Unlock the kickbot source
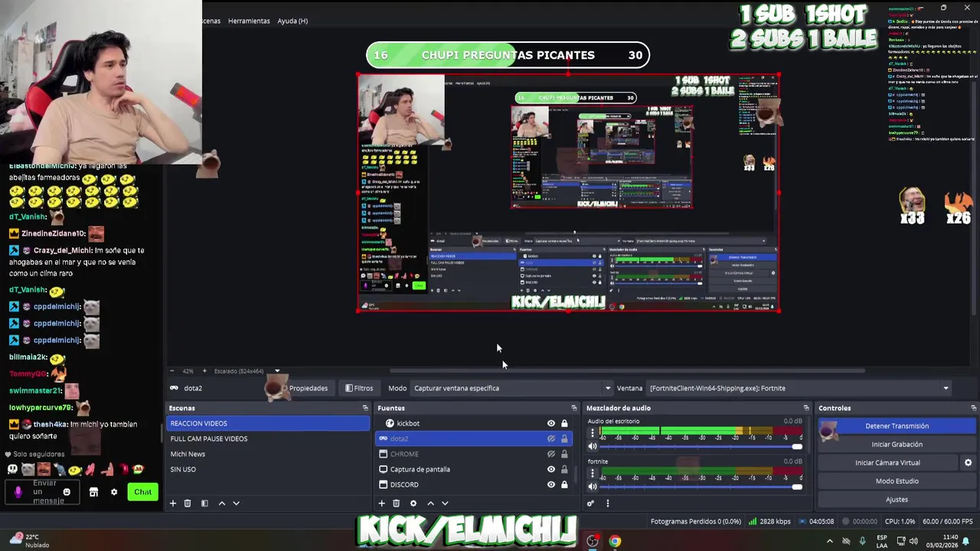This screenshot has width=980, height=551. click(564, 423)
